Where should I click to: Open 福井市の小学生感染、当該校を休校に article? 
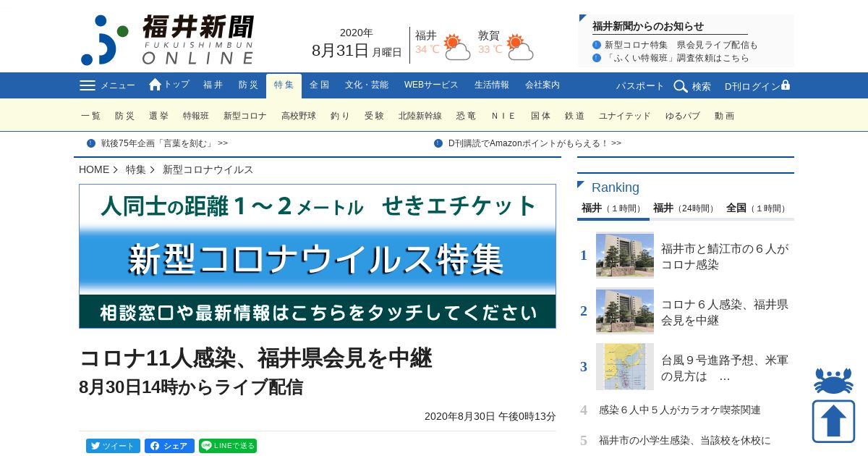685,440
